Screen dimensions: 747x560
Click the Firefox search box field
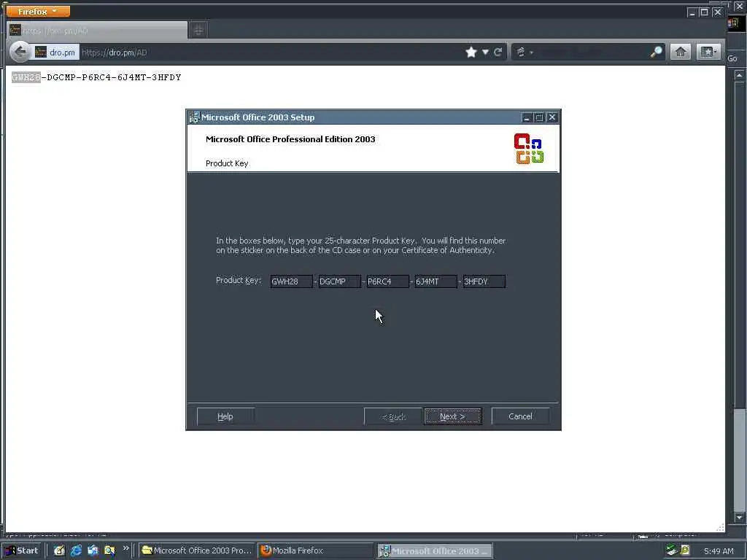[x=592, y=52]
